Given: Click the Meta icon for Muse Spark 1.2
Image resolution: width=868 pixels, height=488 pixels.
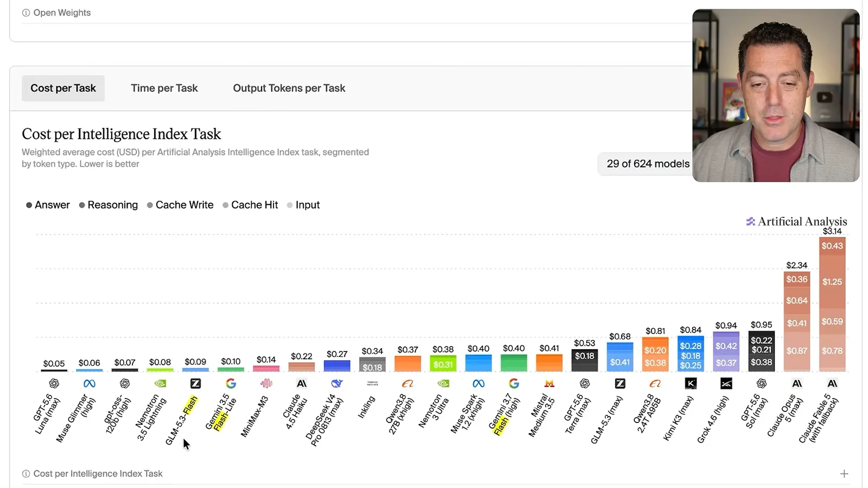Looking at the screenshot, I should (x=478, y=383).
